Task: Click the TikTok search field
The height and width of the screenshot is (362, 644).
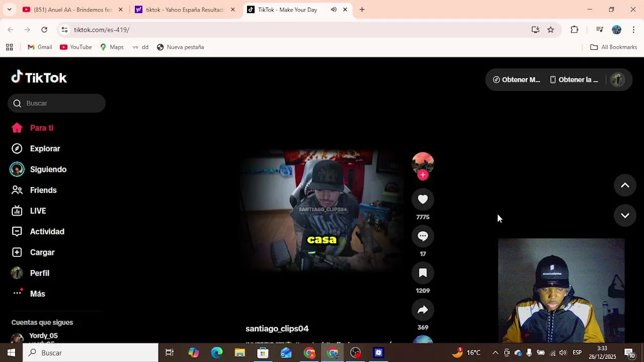Action: (x=56, y=103)
